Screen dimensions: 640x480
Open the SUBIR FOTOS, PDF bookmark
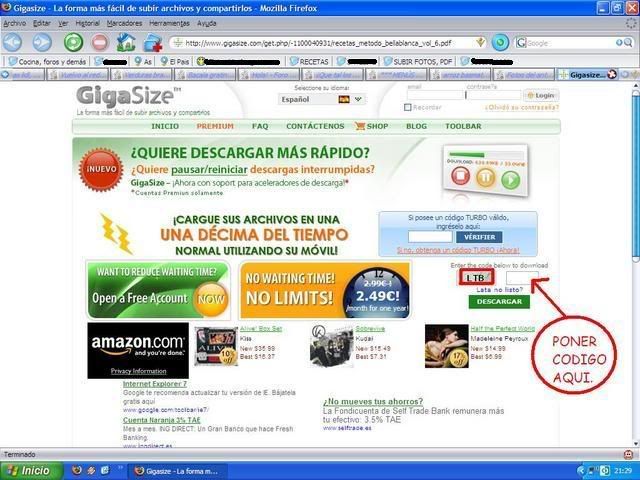(418, 62)
